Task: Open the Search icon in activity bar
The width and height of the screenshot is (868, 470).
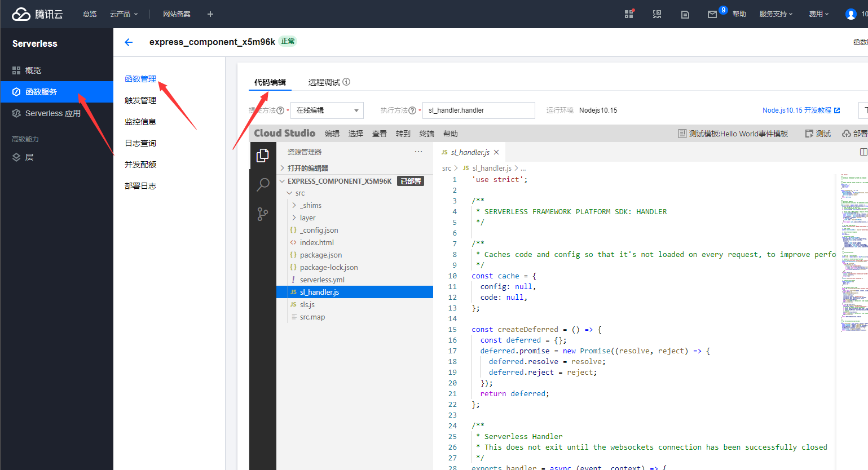Action: 263,185
